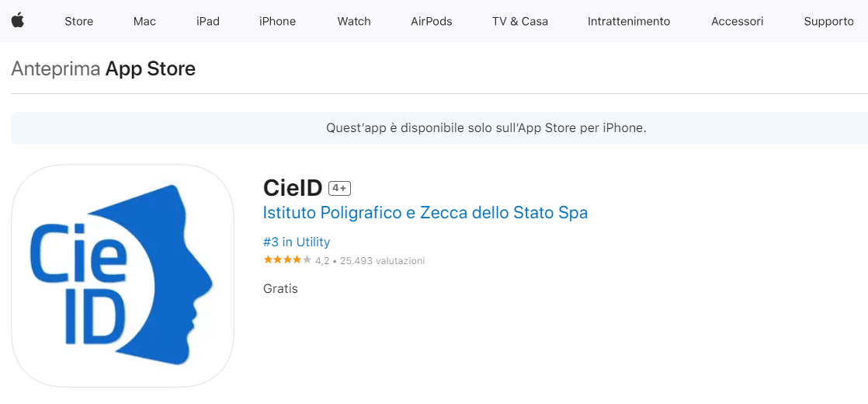Image resolution: width=868 pixels, height=404 pixels.
Task: Select Watch in the navigation bar
Action: click(x=354, y=22)
